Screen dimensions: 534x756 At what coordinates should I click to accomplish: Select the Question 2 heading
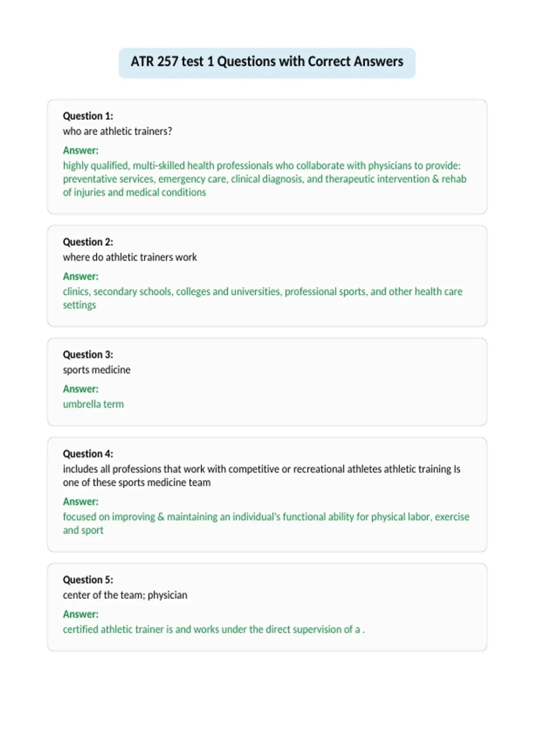88,242
